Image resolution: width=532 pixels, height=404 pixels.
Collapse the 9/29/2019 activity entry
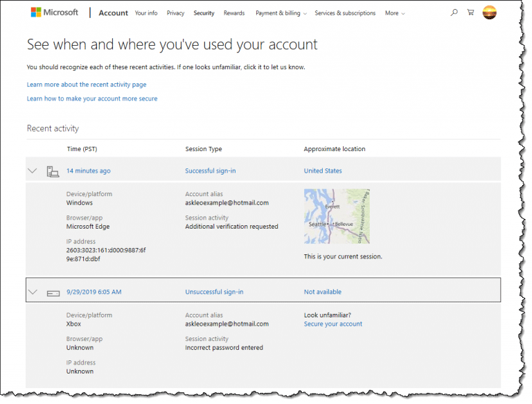point(32,292)
